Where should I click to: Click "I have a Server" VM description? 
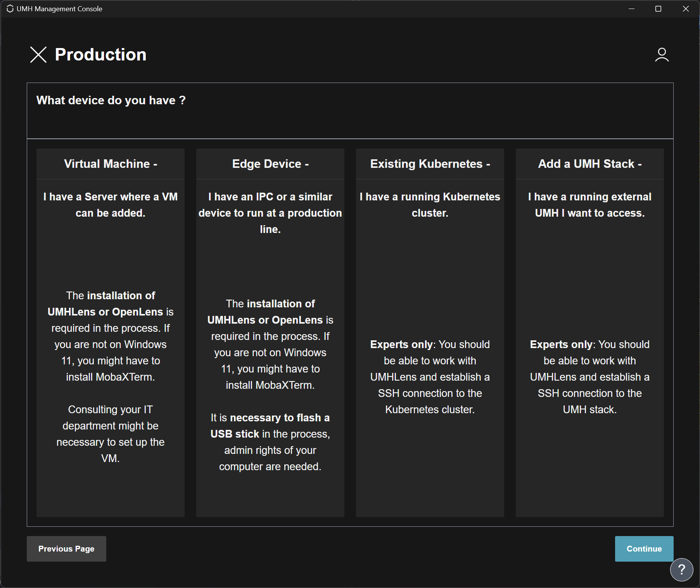click(111, 205)
